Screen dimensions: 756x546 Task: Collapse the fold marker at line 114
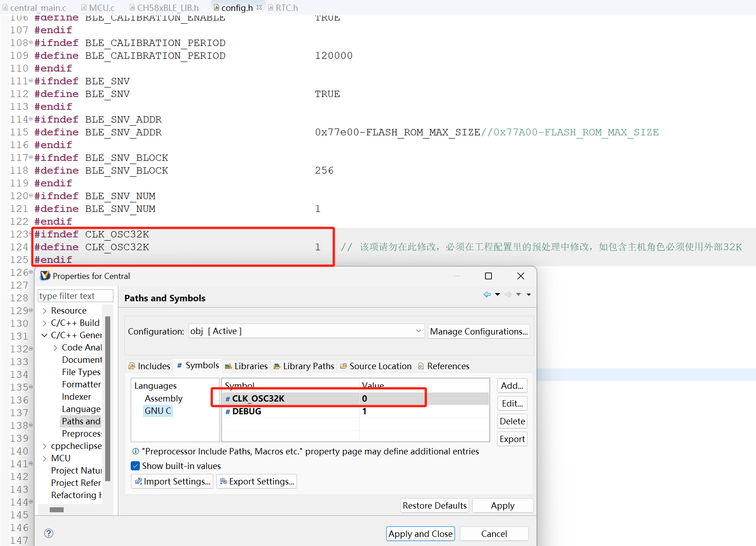(x=31, y=119)
